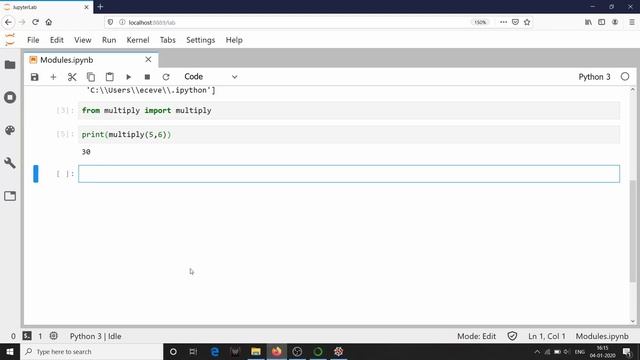Screen dimensions: 640x360
Task: Open File Explorer from the taskbar
Action: (256, 351)
